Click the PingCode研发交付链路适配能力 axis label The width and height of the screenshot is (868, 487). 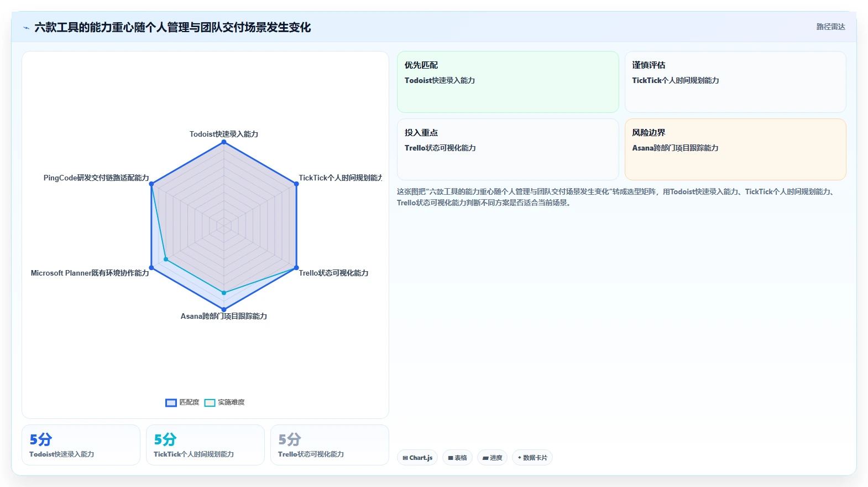(x=96, y=178)
